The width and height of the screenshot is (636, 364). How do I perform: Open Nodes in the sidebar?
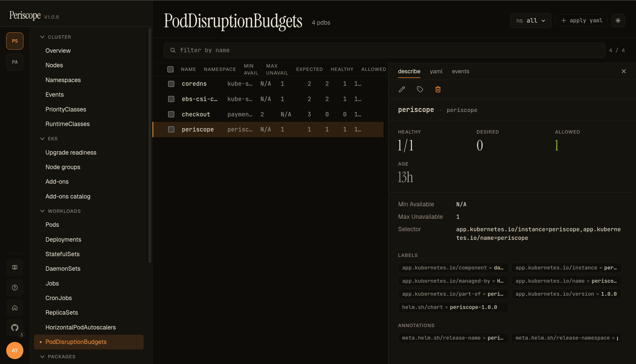pyautogui.click(x=89, y=65)
